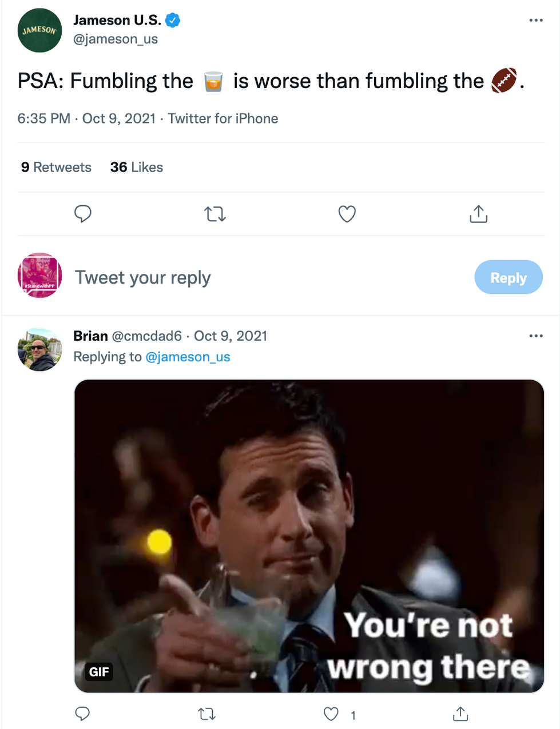Open the @jameson_us mention link
560x729 pixels.
(x=188, y=357)
